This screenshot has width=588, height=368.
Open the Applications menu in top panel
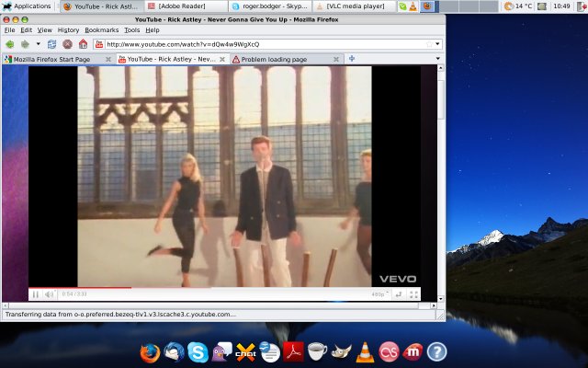pos(27,6)
